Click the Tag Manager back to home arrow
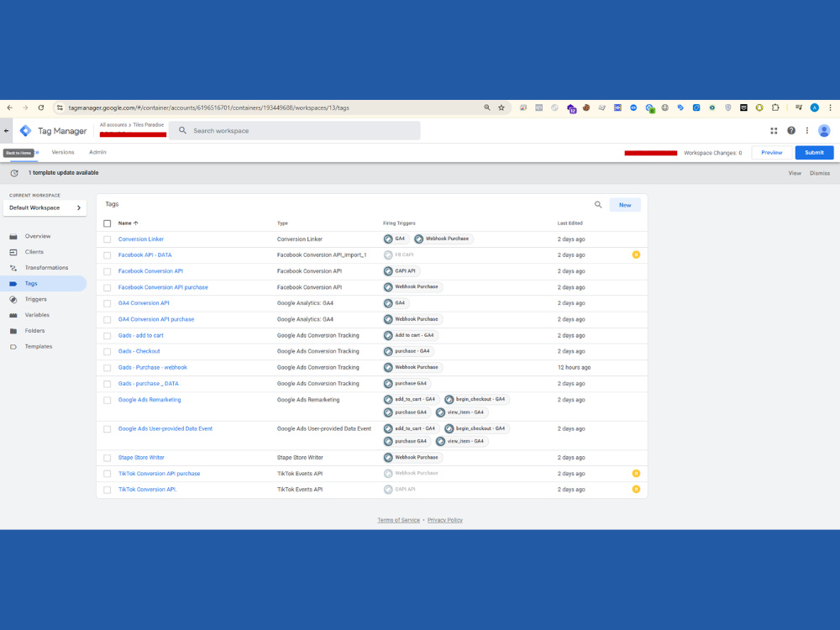This screenshot has height=630, width=840. (x=7, y=131)
